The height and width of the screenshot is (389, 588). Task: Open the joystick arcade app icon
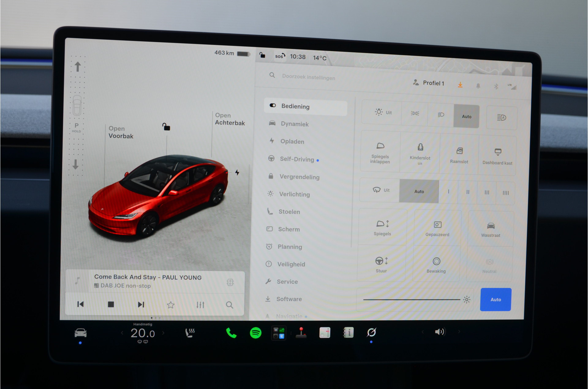pyautogui.click(x=301, y=333)
